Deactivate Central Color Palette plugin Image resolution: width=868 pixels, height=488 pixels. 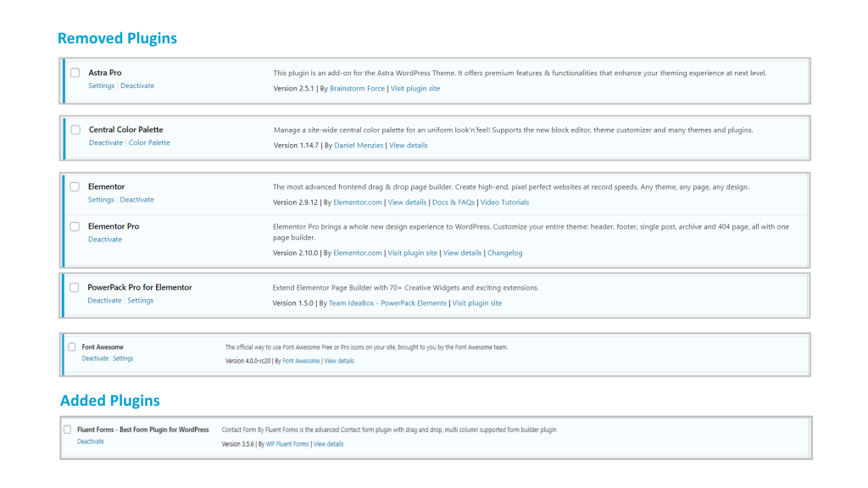106,142
